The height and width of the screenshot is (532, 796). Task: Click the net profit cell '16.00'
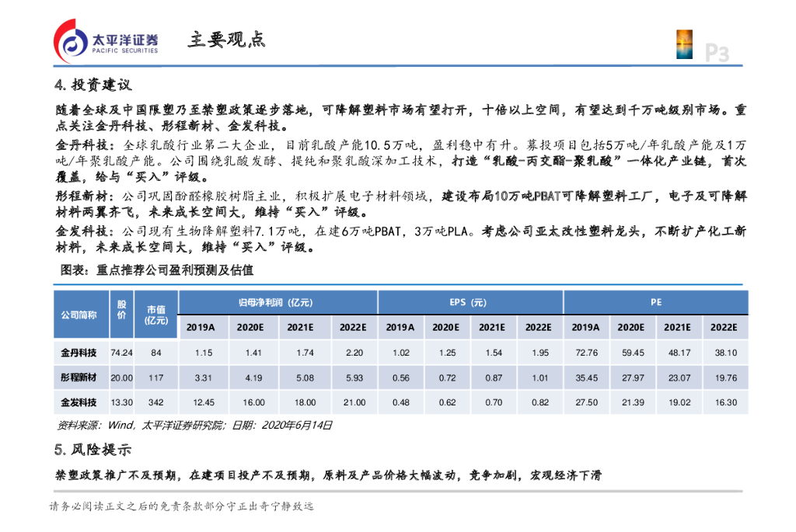pos(253,402)
